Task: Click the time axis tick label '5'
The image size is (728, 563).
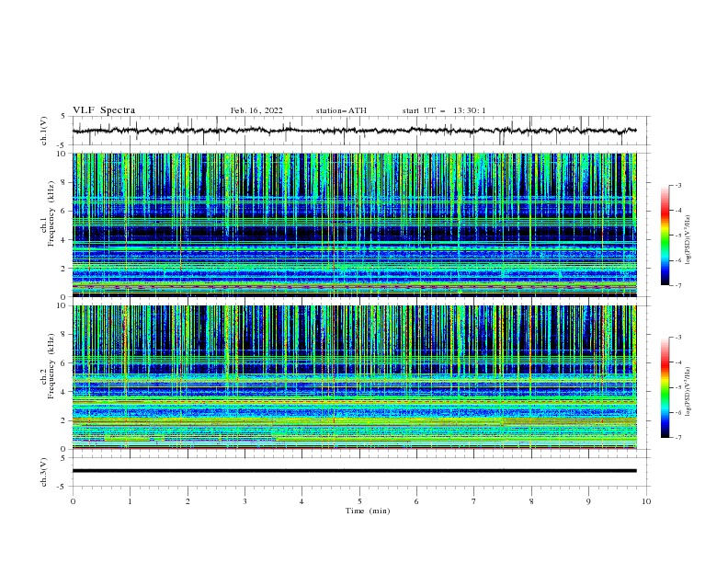Action: [x=359, y=501]
